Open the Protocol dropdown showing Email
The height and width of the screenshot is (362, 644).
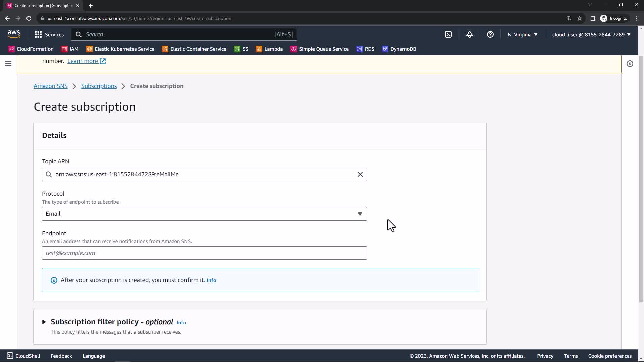point(204,214)
